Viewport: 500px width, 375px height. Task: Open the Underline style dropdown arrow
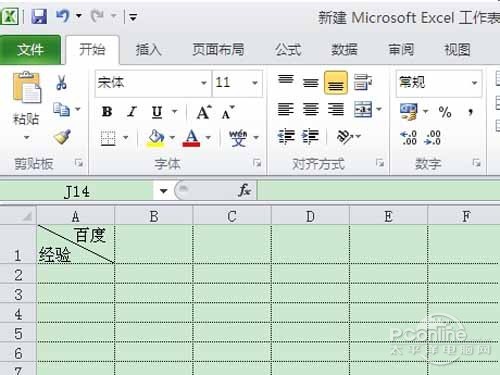[x=174, y=112]
